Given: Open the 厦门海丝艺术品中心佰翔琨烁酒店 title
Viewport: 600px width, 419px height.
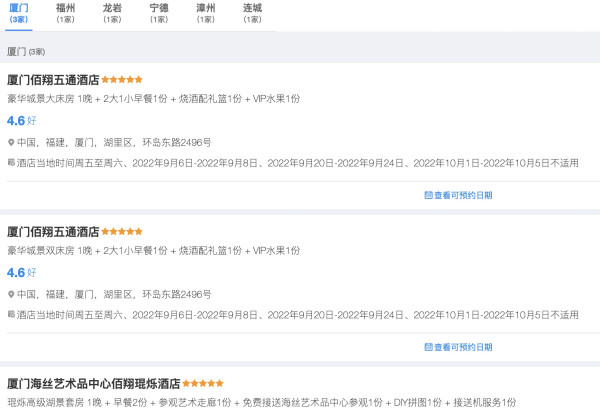Looking at the screenshot, I should 94,383.
